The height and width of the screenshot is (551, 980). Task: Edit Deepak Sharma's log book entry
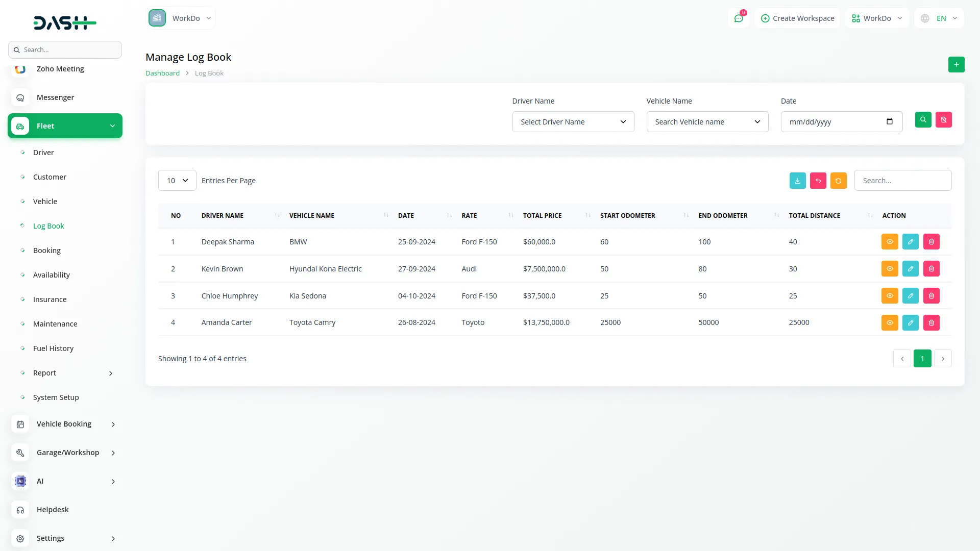[x=910, y=242]
